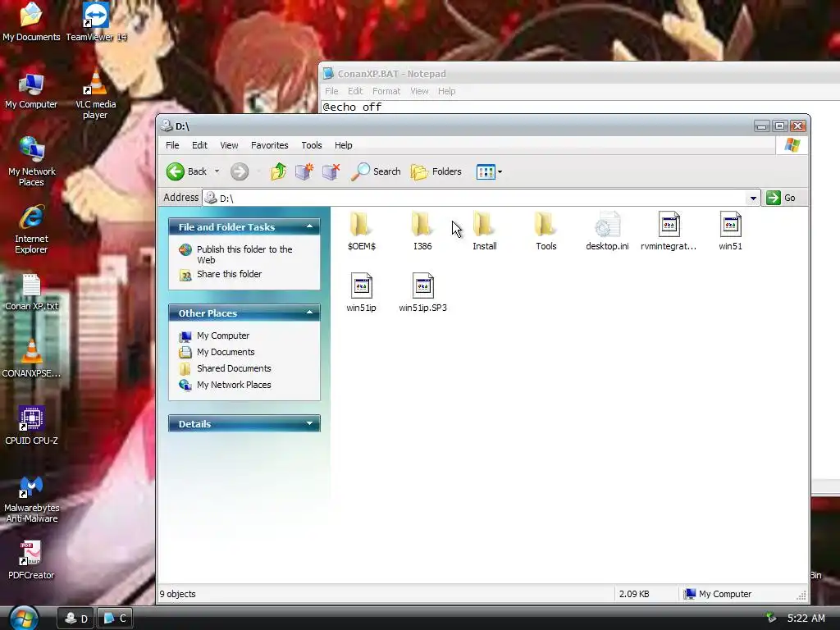Toggle the Folders tree pane
840x630 pixels.
pos(436,171)
